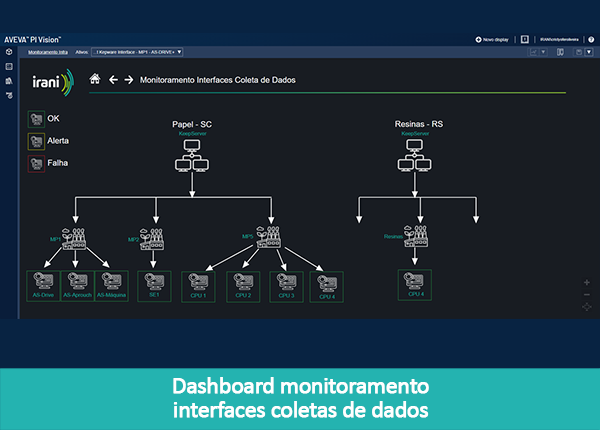This screenshot has width=600, height=430.
Task: Open the Tools pane icon in left sidebar
Action: tap(9, 95)
